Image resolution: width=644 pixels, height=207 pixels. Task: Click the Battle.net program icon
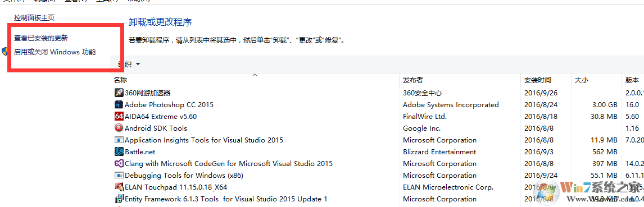tap(119, 151)
